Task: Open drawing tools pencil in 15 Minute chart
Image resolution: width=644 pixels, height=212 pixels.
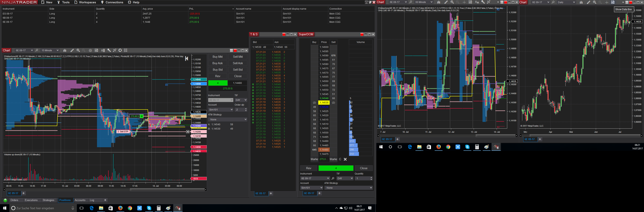Action: point(72,50)
